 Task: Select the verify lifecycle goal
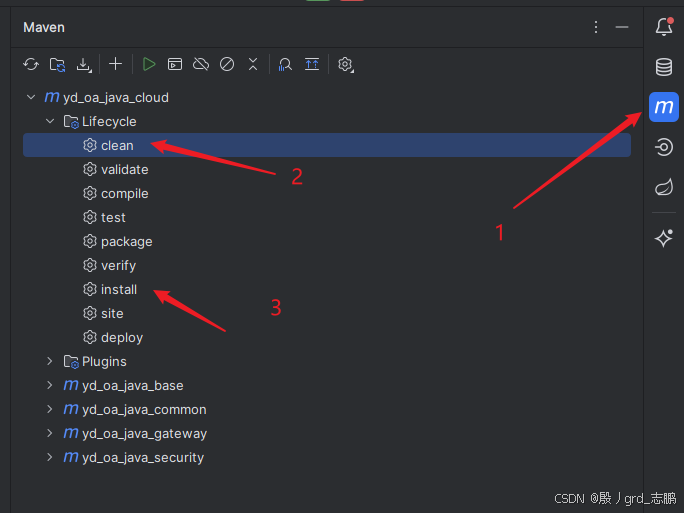(x=118, y=265)
